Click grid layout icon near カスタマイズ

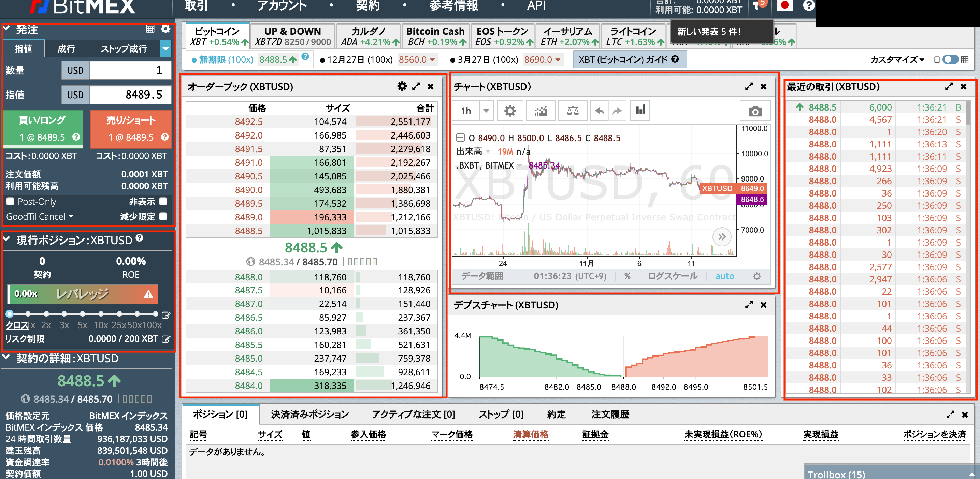click(x=964, y=60)
